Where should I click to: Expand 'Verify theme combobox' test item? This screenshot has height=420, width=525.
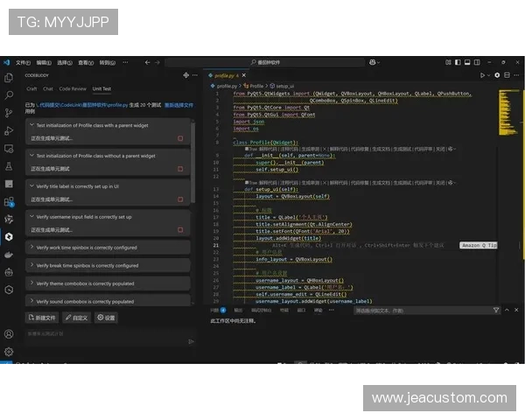31,283
